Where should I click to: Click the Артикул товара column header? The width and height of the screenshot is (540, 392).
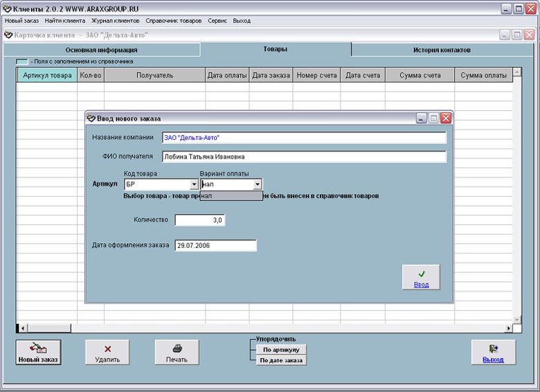[47, 75]
